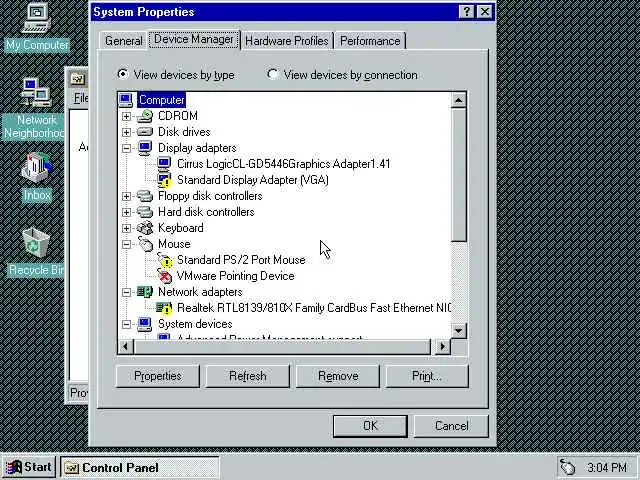Click the CDROM category icon

[x=144, y=116]
